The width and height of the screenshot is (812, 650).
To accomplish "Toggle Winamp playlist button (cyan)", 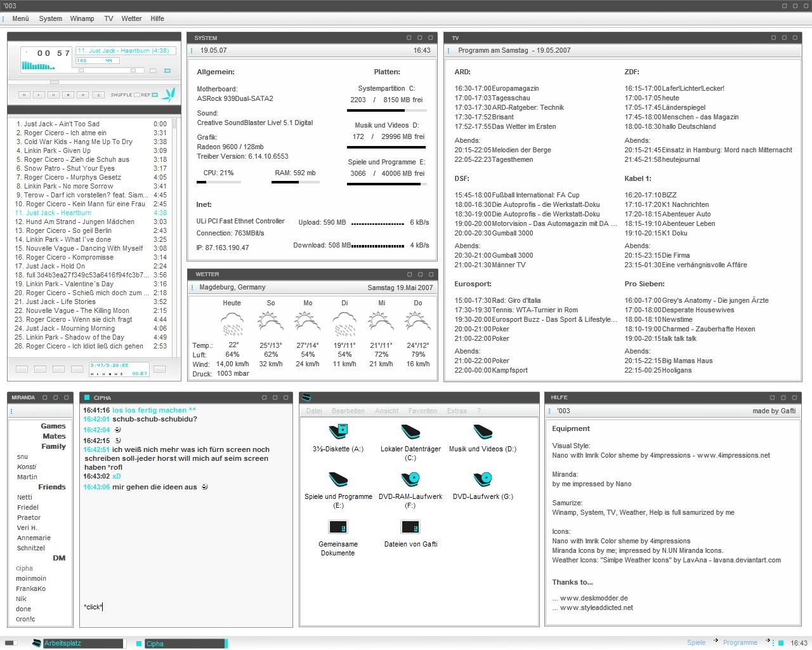I will point(167,70).
